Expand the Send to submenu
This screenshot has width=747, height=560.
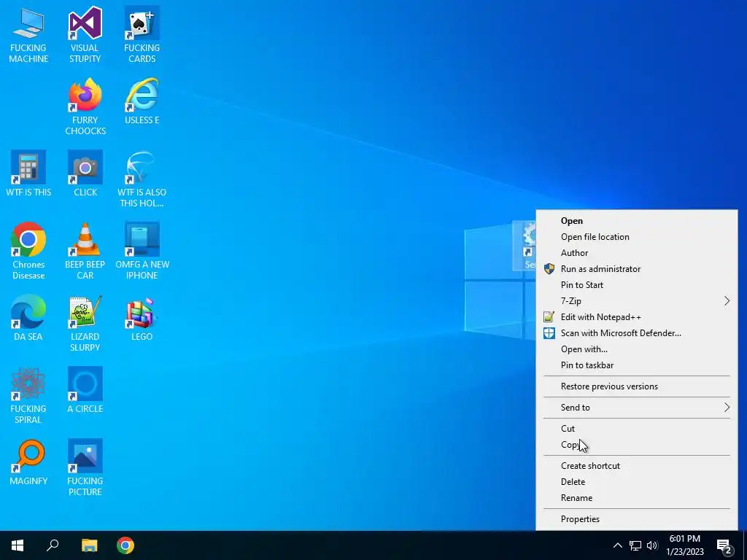(636, 408)
